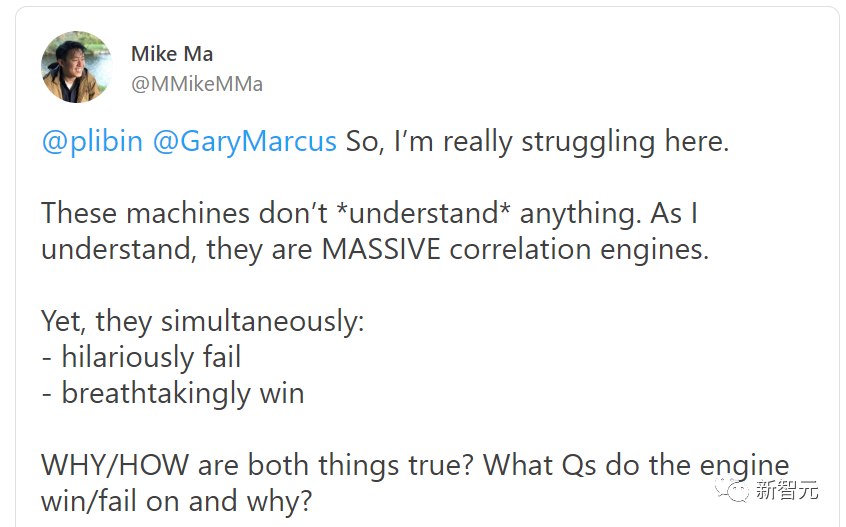This screenshot has width=846, height=527.
Task: Visit the @MMikeMMa handle link
Action: 197,84
